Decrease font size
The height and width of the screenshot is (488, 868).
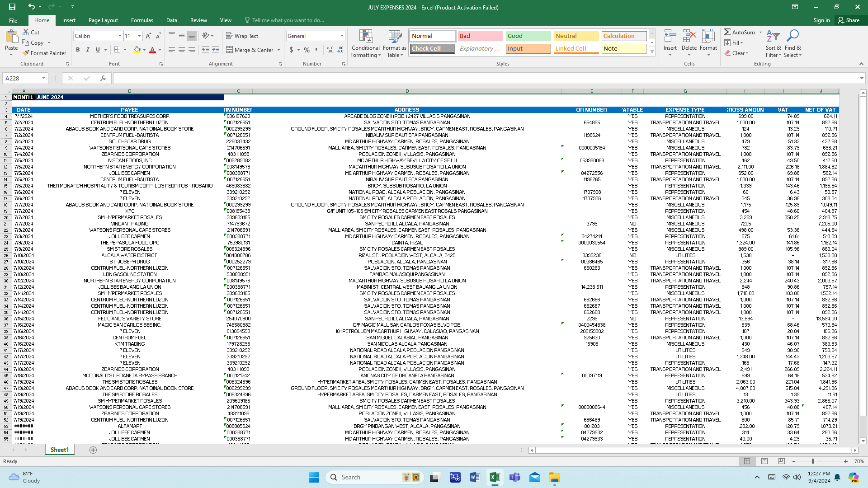coord(158,36)
